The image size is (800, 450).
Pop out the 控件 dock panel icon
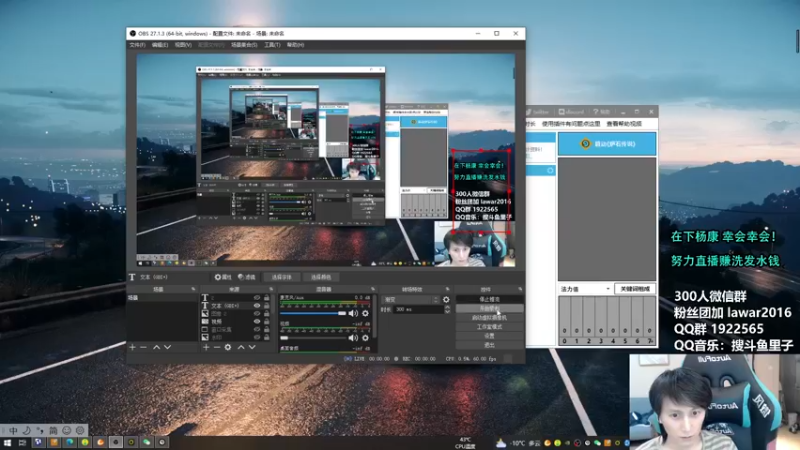520,289
